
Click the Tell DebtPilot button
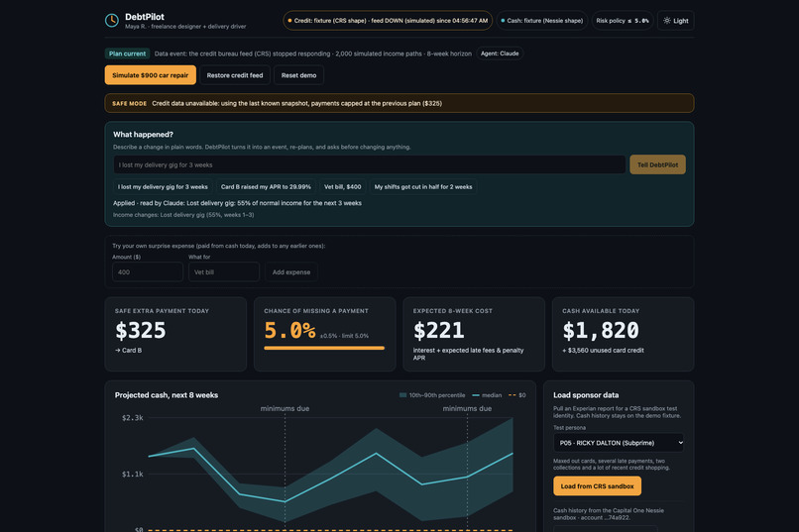point(657,164)
